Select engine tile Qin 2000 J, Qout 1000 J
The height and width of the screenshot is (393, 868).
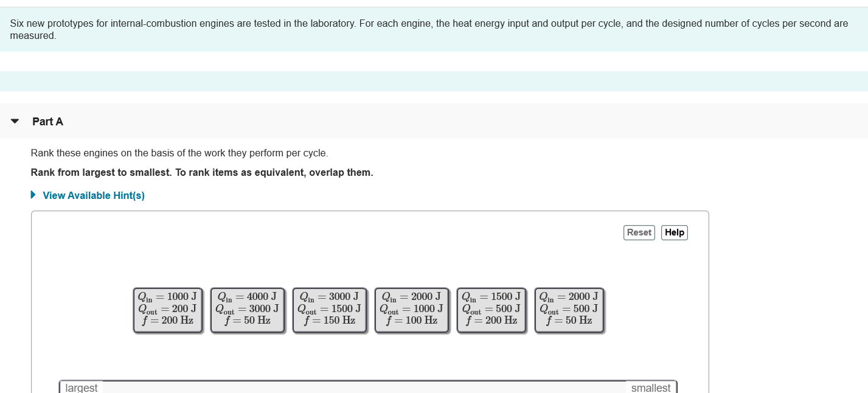[x=412, y=310]
